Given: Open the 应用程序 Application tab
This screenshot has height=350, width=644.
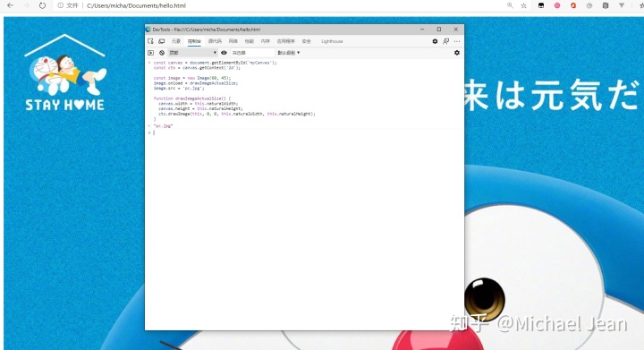Looking at the screenshot, I should 286,41.
